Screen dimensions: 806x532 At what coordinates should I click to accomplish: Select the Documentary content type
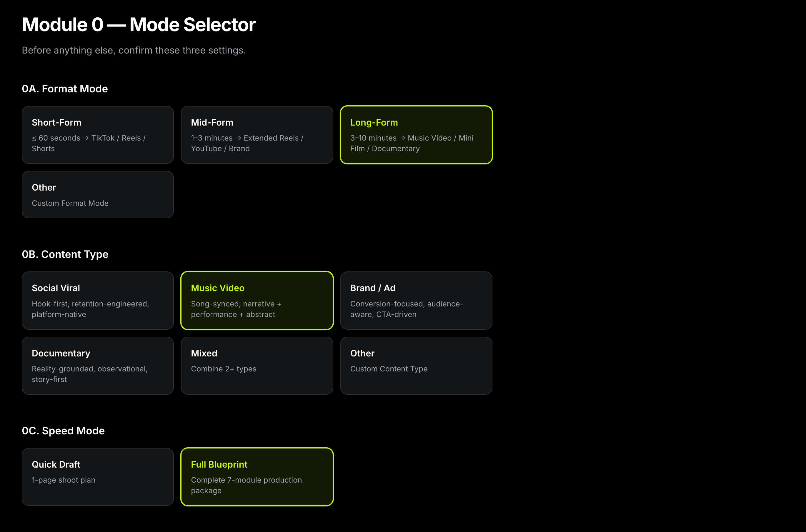coord(98,366)
